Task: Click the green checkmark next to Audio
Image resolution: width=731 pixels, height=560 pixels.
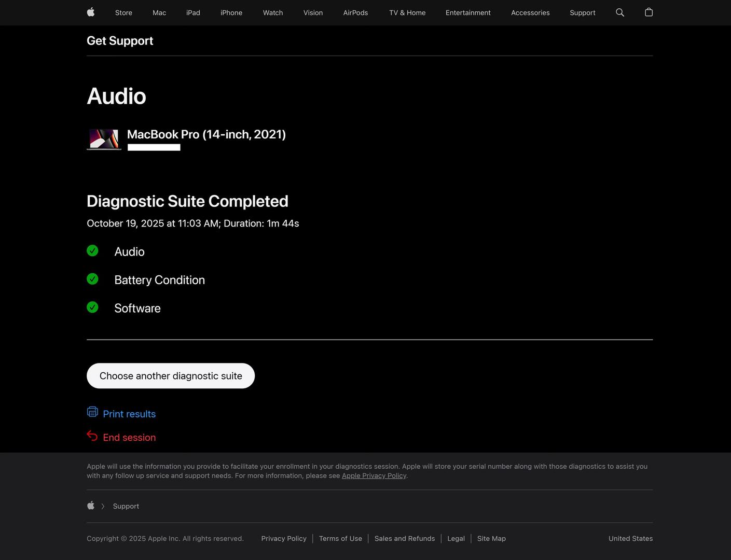Action: [x=92, y=251]
